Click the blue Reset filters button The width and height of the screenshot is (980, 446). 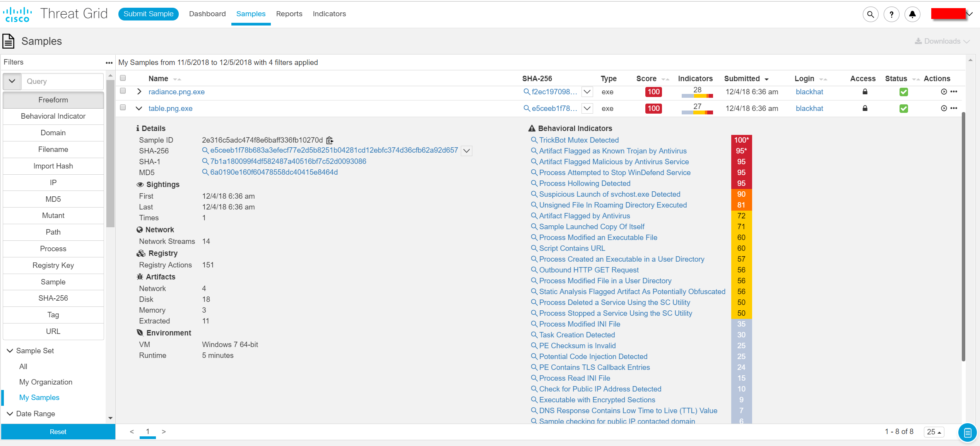(58, 432)
